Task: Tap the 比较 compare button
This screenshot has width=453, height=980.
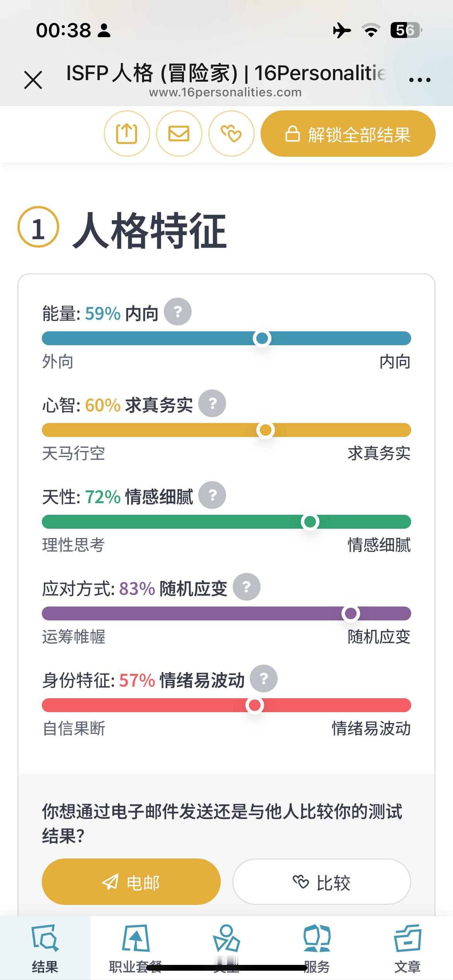Action: (321, 882)
